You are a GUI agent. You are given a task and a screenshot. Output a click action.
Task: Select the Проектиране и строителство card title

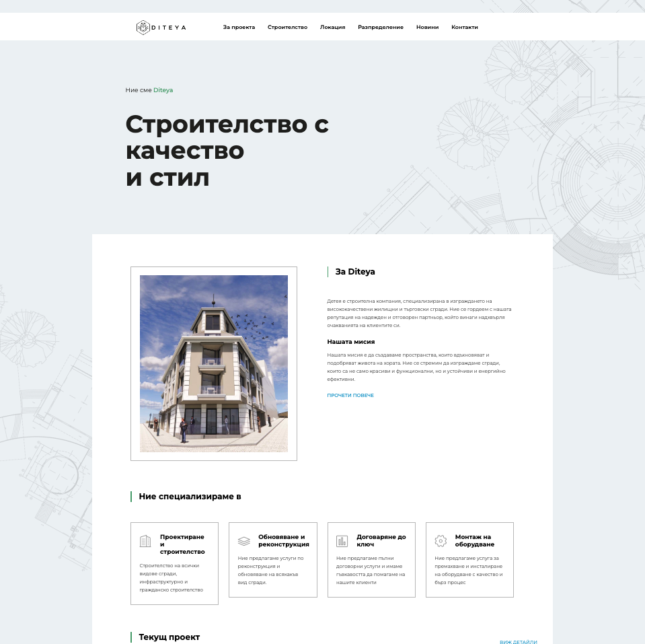pyautogui.click(x=182, y=544)
